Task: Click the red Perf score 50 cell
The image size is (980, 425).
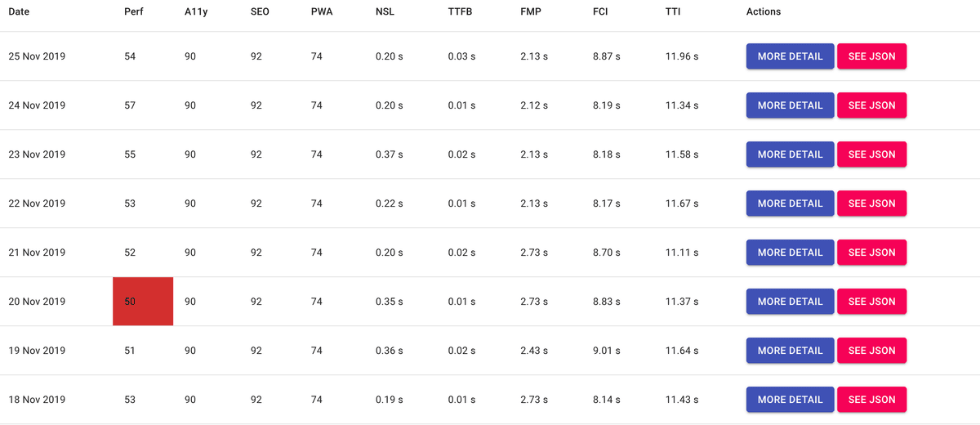Action: [143, 302]
